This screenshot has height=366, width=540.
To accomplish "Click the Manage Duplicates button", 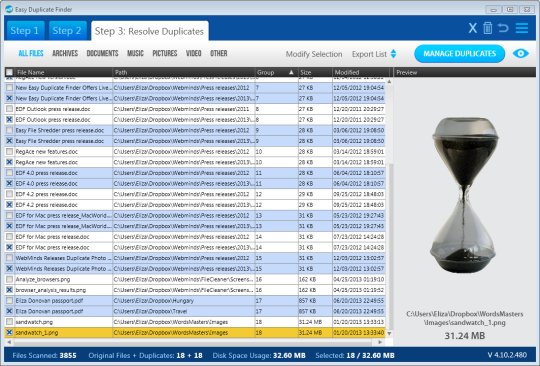I will coord(459,54).
